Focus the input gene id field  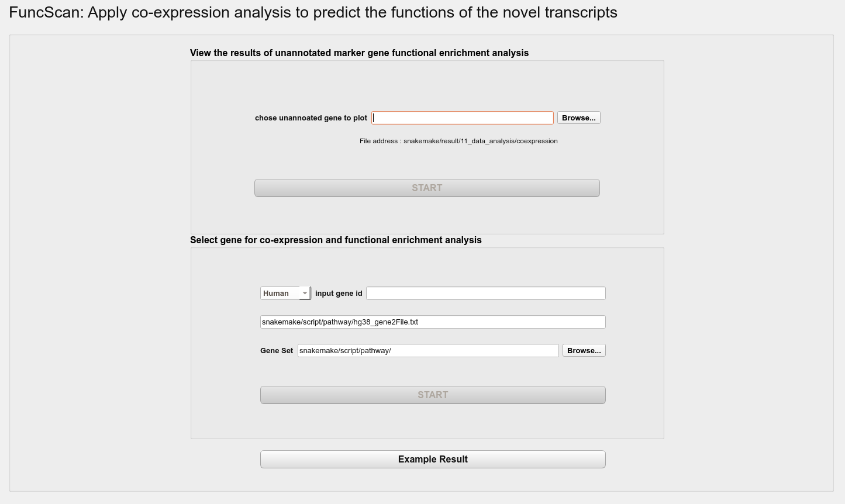pos(485,294)
